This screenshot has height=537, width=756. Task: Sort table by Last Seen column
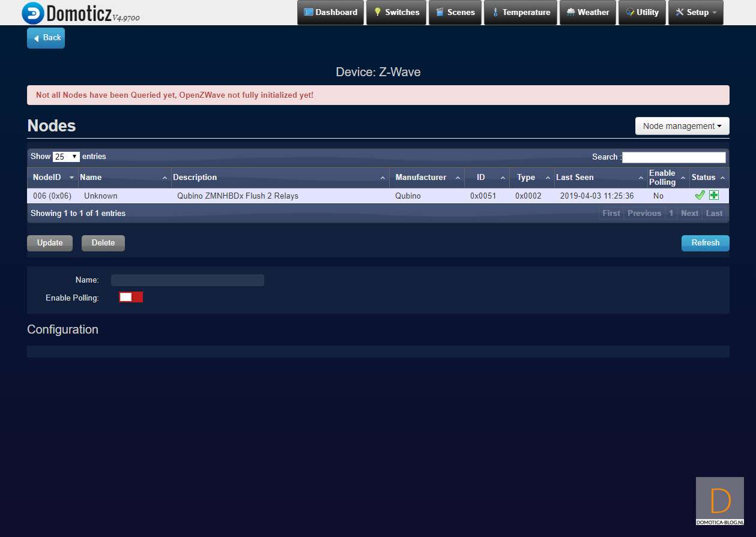click(600, 178)
